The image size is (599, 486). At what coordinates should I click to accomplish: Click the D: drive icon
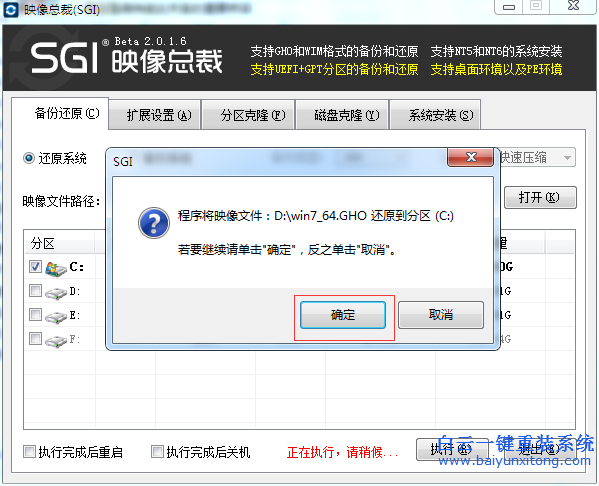pyautogui.click(x=56, y=293)
